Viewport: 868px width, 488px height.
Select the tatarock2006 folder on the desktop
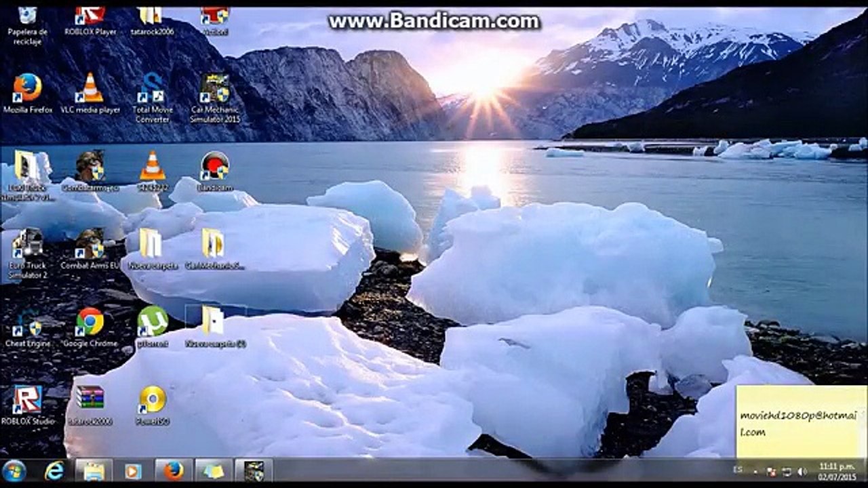[x=151, y=21]
